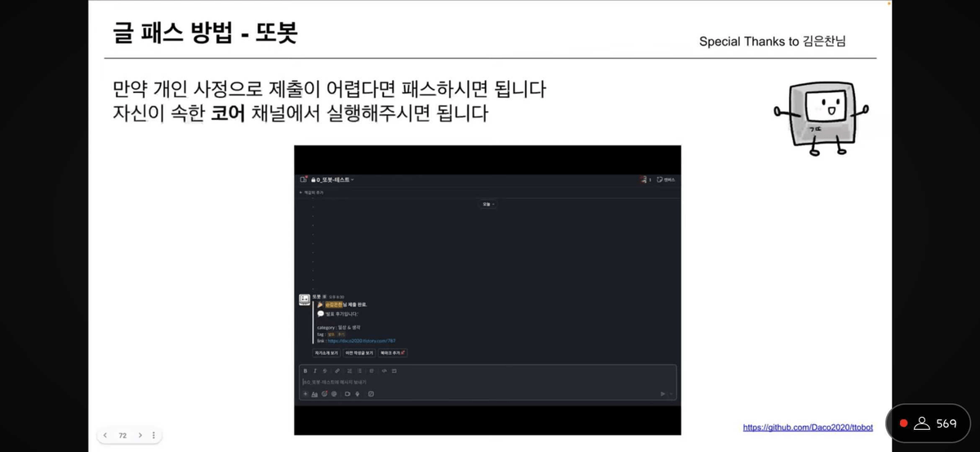The image size is (980, 452).
Task: Click the inline code icon in composer
Action: (x=385, y=371)
